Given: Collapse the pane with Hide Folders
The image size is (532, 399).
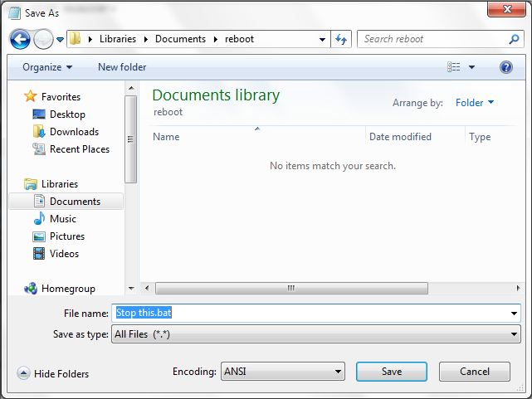Looking at the screenshot, I should 53,373.
